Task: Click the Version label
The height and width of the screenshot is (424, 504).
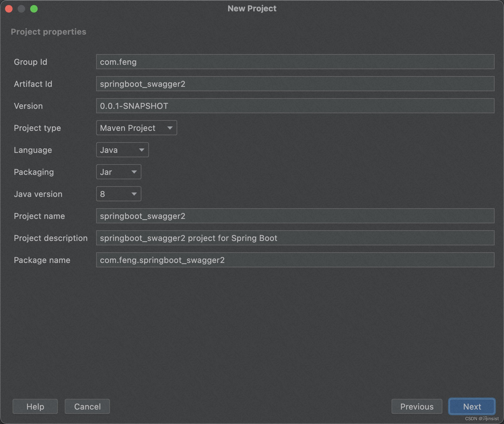Action: [x=28, y=106]
